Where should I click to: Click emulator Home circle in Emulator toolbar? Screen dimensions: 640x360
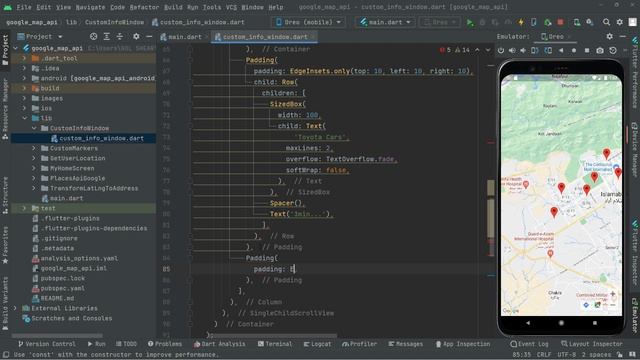click(x=574, y=51)
